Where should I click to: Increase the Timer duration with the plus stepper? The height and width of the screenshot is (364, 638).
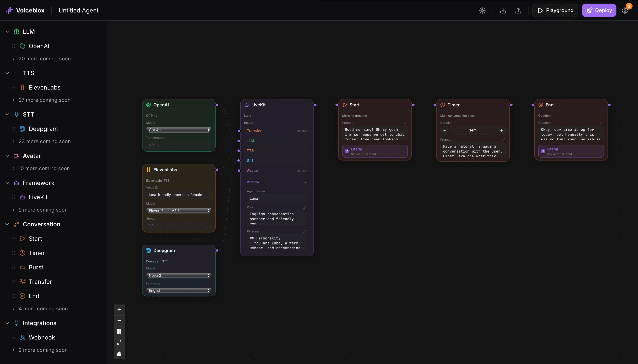click(x=501, y=130)
